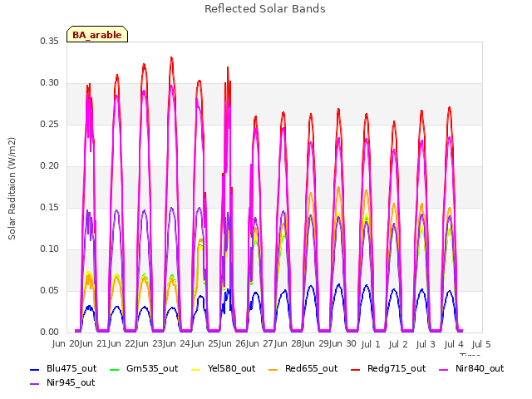Click the Nir840_out legend color swatch
The height and width of the screenshot is (399, 532).
(443, 370)
